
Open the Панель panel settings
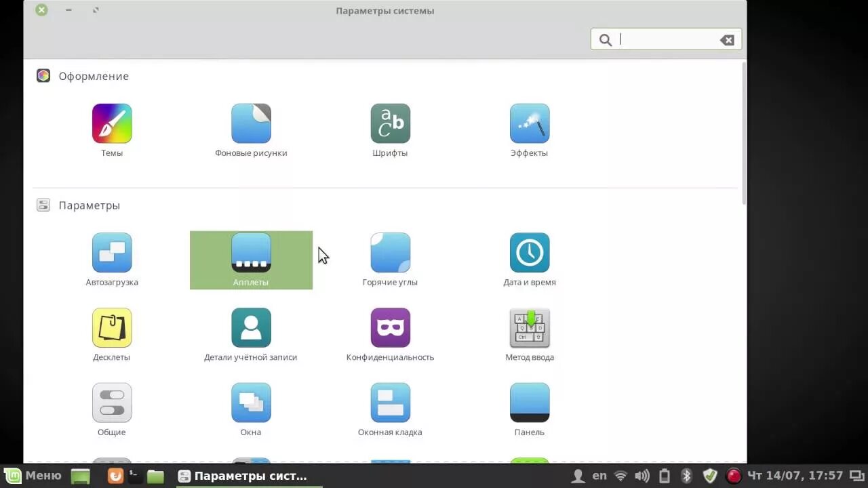[530, 403]
